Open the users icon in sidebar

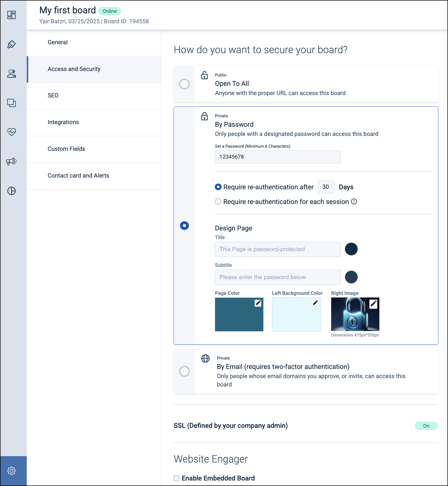point(12,74)
